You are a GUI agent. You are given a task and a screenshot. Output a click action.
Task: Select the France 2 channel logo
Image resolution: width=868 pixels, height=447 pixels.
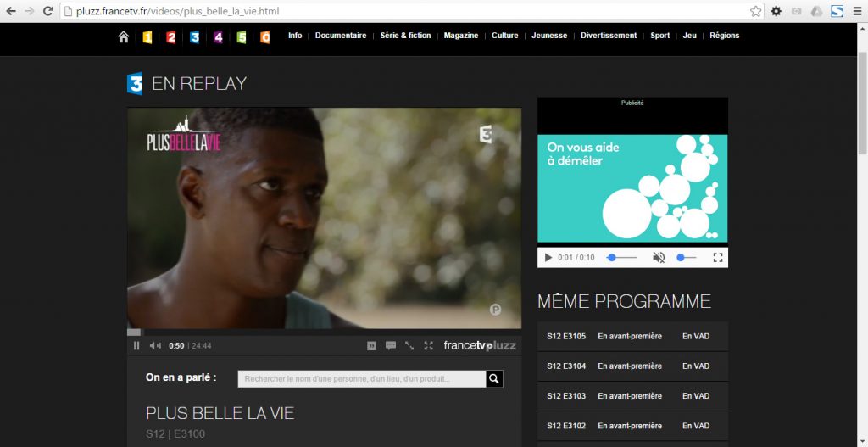pos(171,37)
